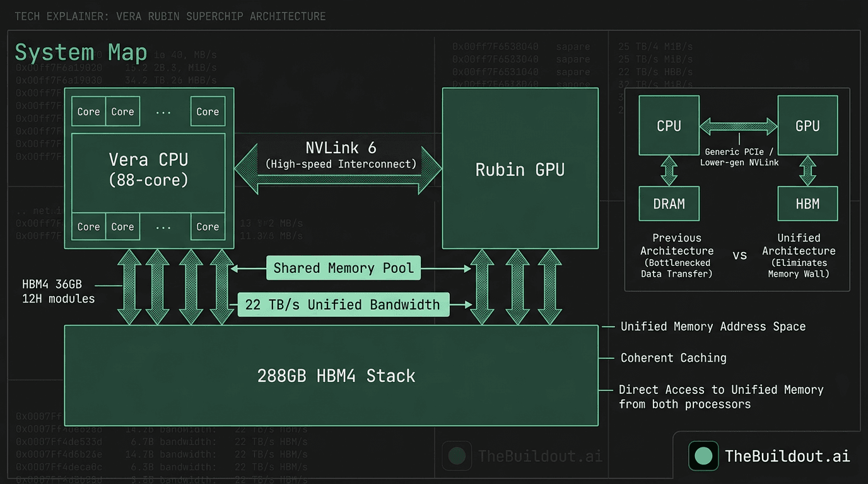Screen dimensions: 868x484
Task: Select the last Core cell in bottom row
Action: (x=208, y=227)
